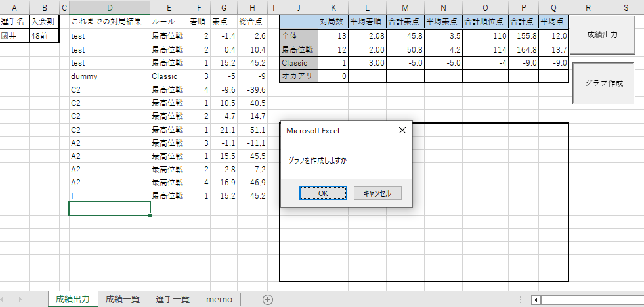644x307 pixels.
Task: Select column S header
Action: pos(626,7)
